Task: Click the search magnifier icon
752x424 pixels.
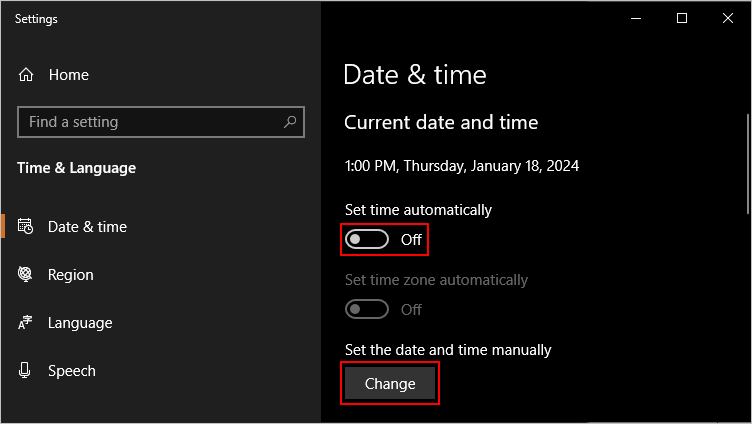Action: (x=290, y=122)
